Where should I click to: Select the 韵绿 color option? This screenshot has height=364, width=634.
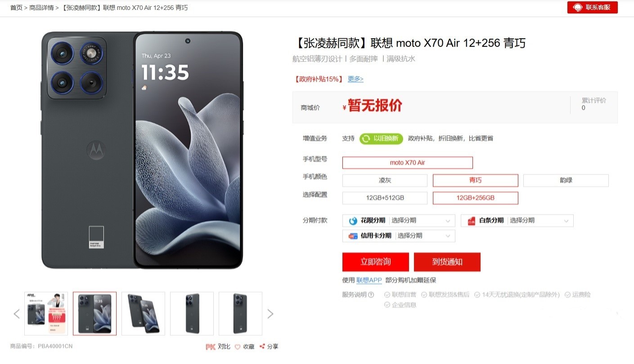[566, 180]
